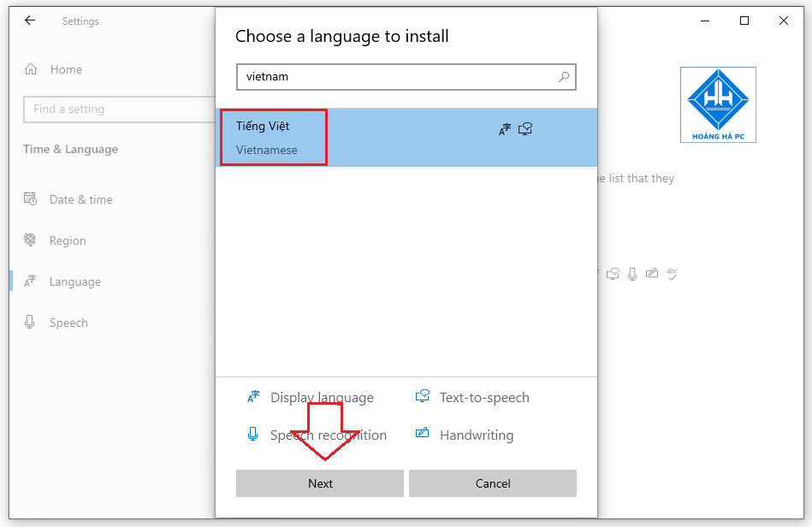Viewport: 812px width, 527px height.
Task: Click the Cancel button
Action: [x=492, y=483]
